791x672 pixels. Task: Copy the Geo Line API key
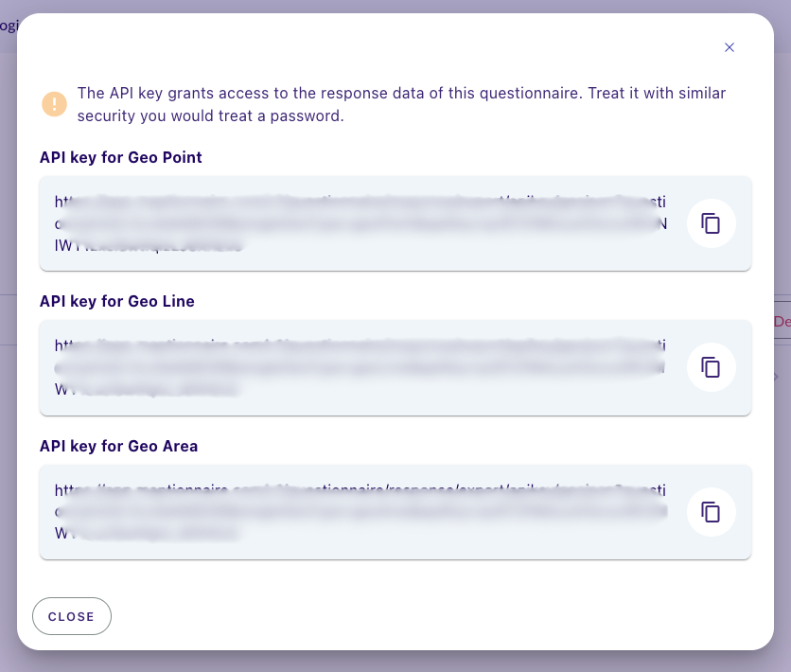711,367
